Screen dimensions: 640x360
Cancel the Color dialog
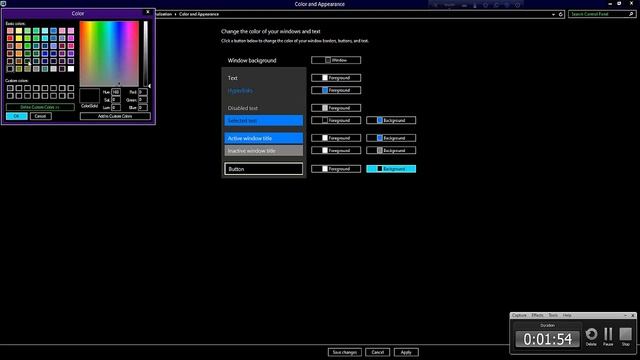40,116
